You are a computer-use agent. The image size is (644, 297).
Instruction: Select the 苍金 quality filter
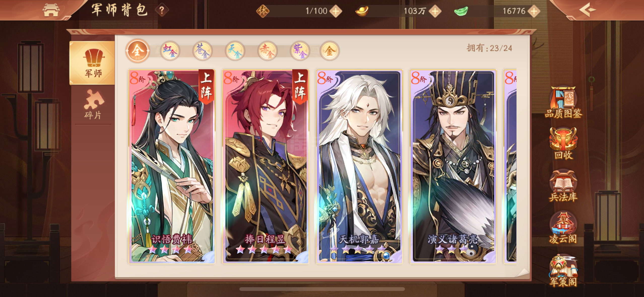point(202,51)
